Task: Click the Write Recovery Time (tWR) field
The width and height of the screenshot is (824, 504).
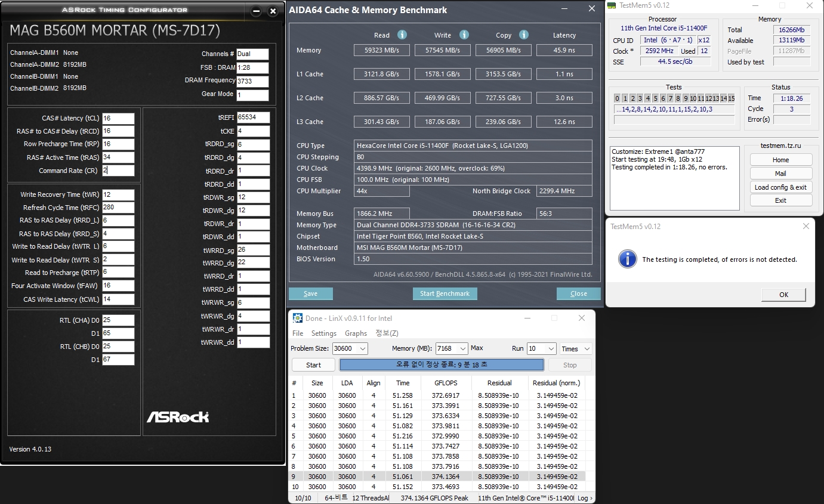Action: 118,194
